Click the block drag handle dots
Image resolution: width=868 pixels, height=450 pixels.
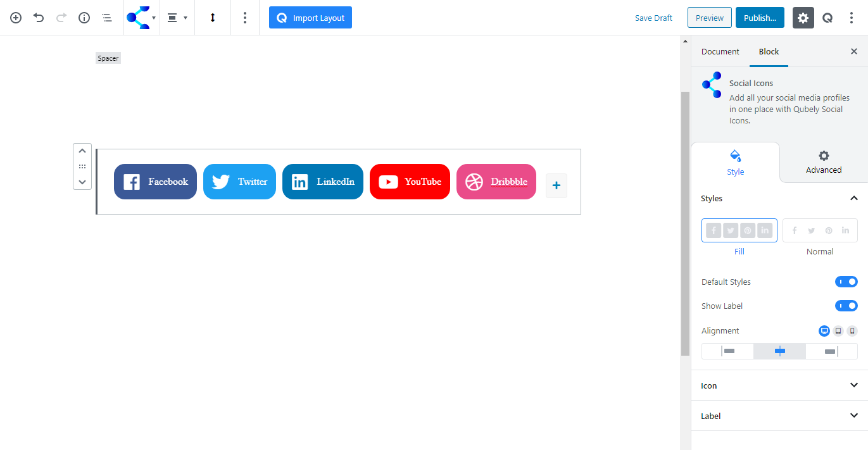pyautogui.click(x=82, y=166)
